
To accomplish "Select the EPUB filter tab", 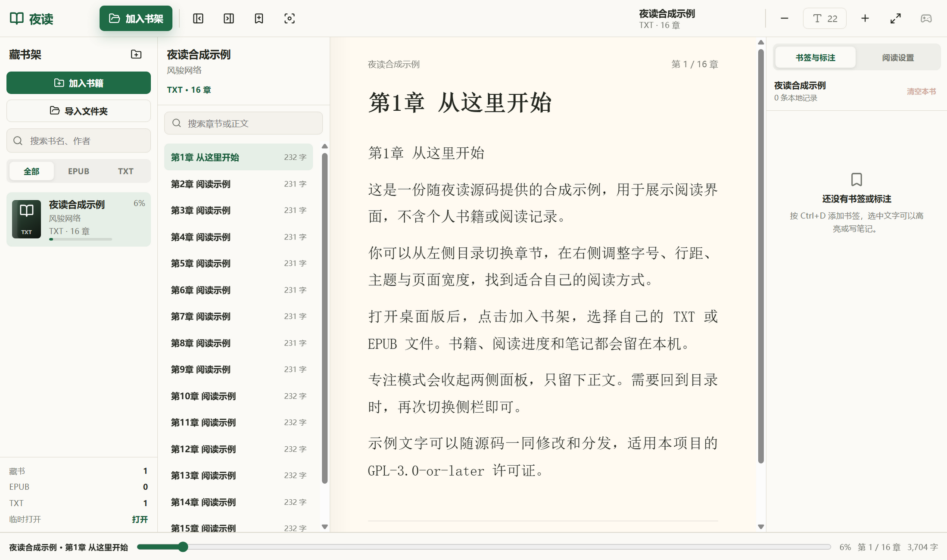I will click(x=78, y=171).
